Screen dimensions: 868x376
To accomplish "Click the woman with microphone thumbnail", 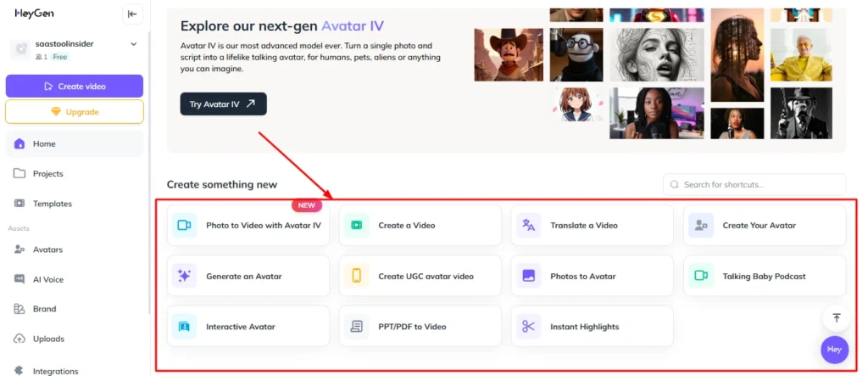I will [x=657, y=113].
